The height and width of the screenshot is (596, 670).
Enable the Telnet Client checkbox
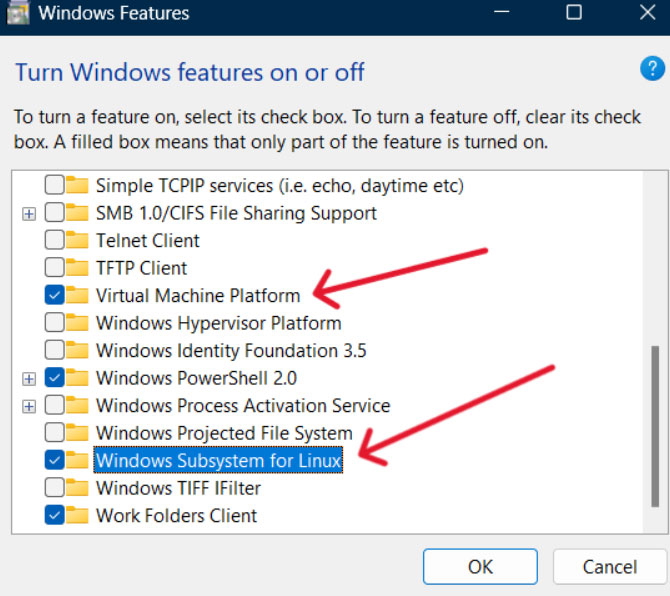[54, 240]
